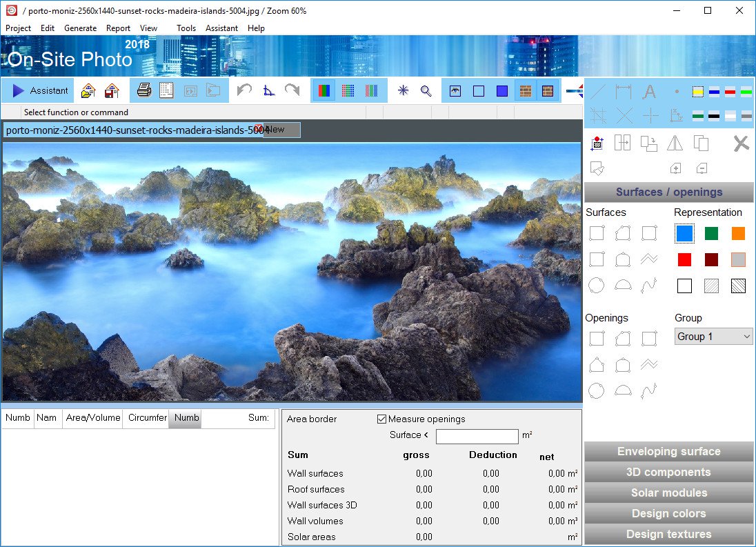756x547 pixels.
Task: Select the angle measurement tool icon
Action: tap(268, 90)
